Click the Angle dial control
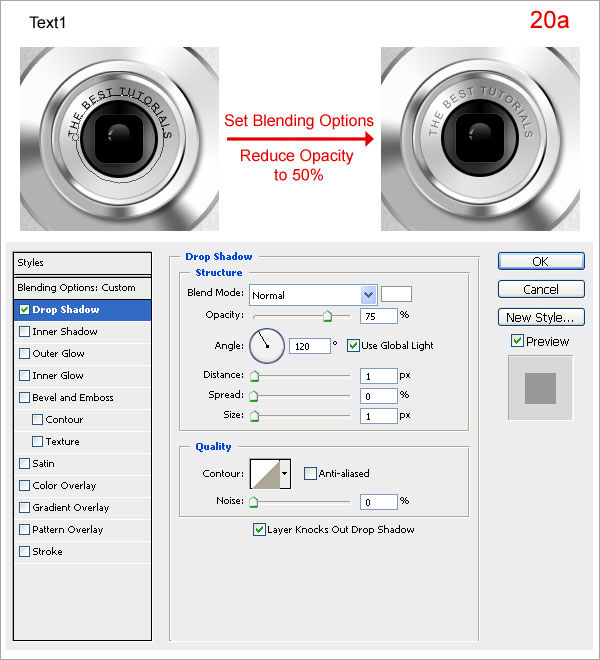Image resolution: width=600 pixels, height=660 pixels. [x=267, y=346]
